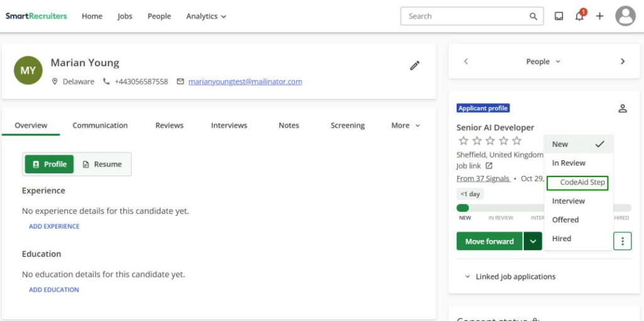The height and width of the screenshot is (321, 644).
Task: Click the ADD EXPERIENCE link
Action: click(x=54, y=226)
